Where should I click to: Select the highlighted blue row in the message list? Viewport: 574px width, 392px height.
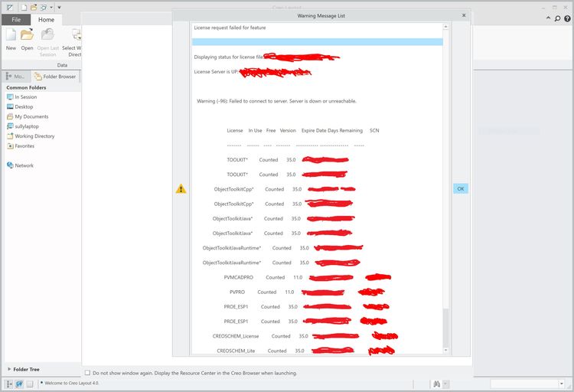point(318,42)
